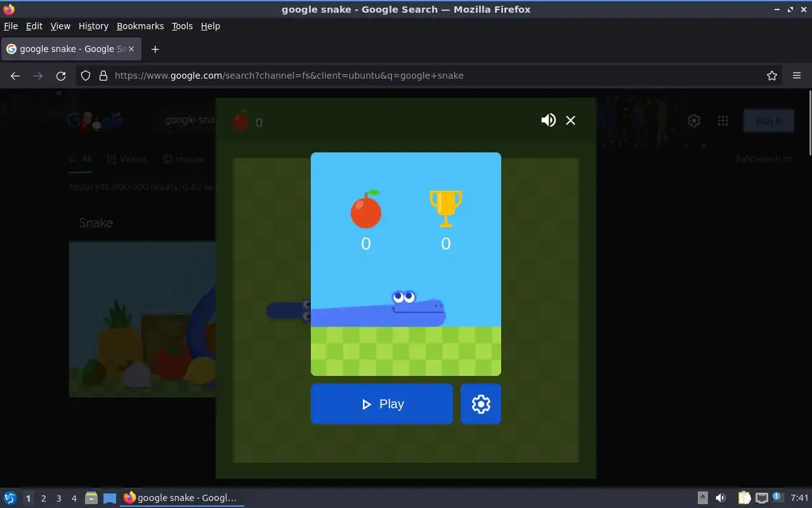Viewport: 812px width, 508px height.
Task: Select the Images results tab
Action: pos(184,159)
